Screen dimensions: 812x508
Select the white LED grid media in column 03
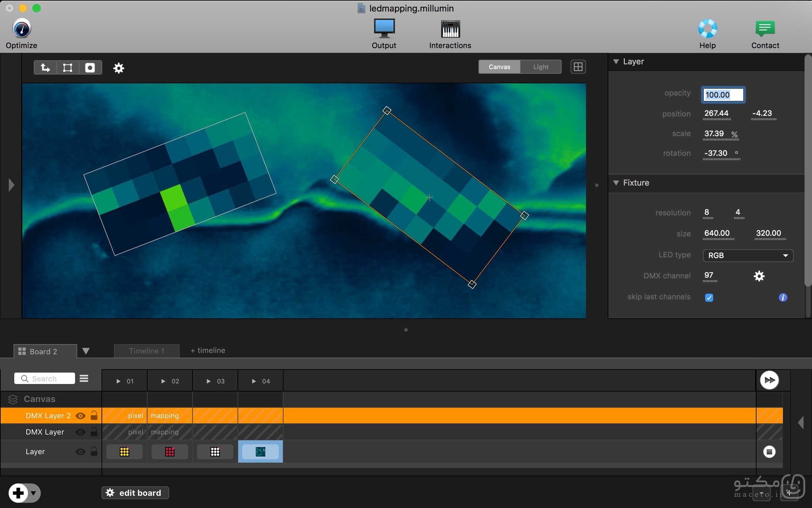coord(215,452)
